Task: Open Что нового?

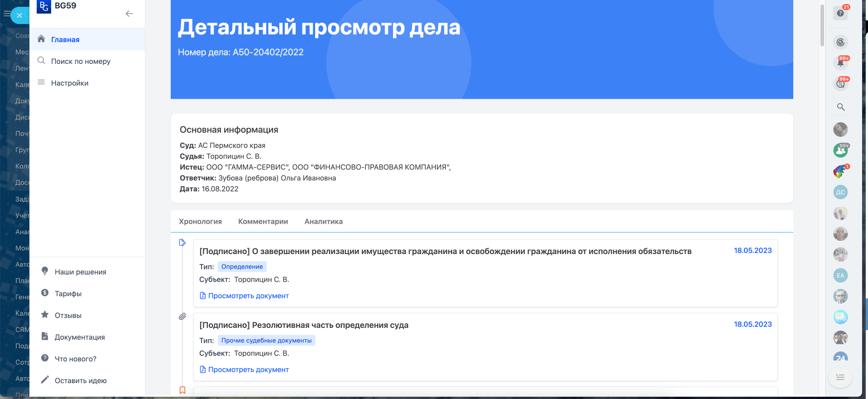Action: [x=76, y=359]
